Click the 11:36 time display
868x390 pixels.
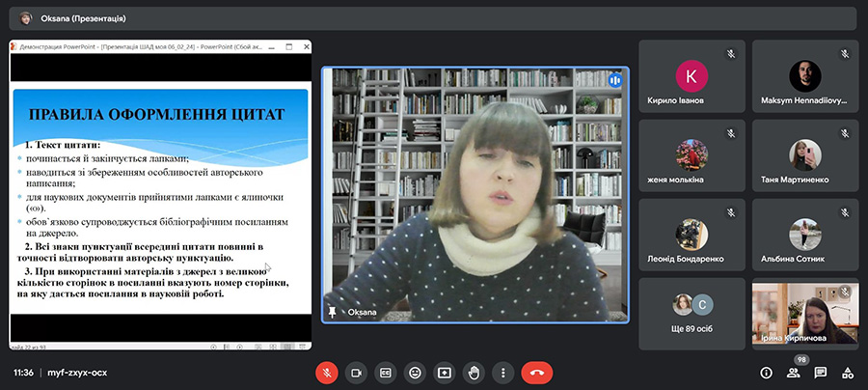tap(23, 373)
